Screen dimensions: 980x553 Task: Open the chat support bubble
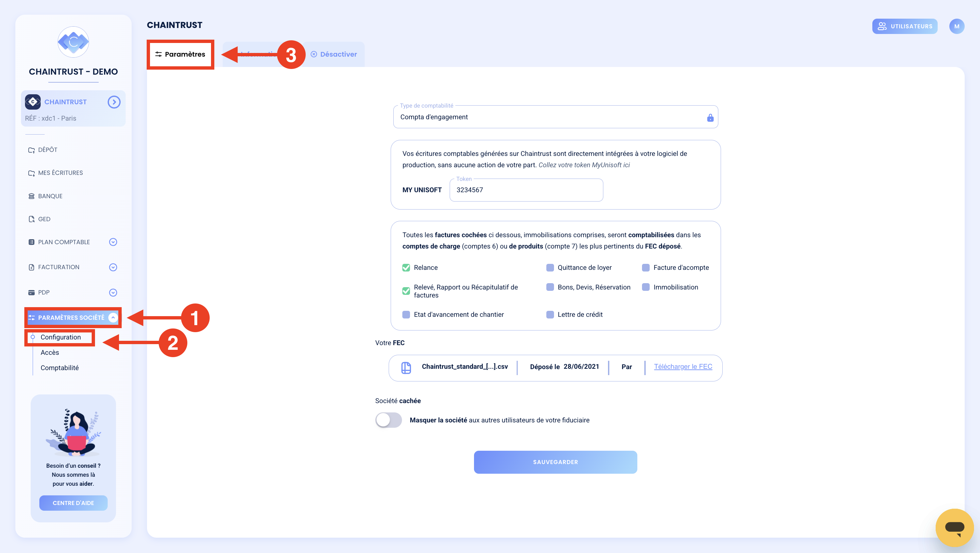pos(955,528)
